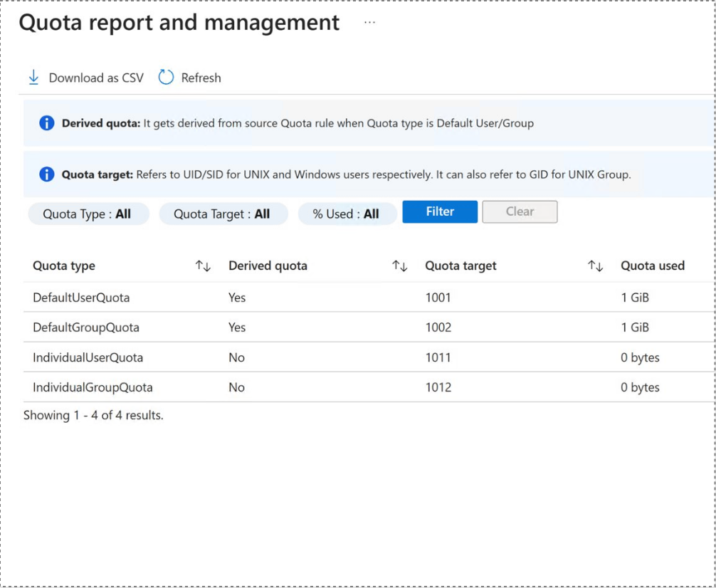This screenshot has width=716, height=588.
Task: Click No in the IndividualUserQuota row
Action: [x=236, y=357]
